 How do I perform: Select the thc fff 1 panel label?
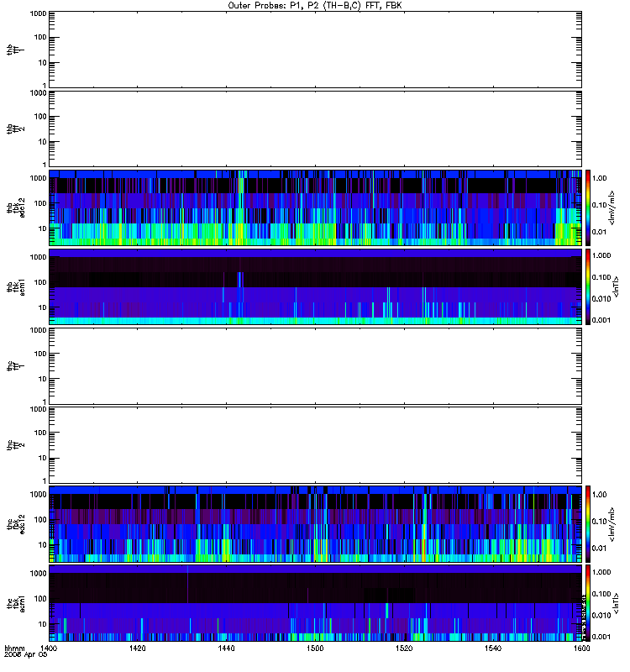[15, 366]
